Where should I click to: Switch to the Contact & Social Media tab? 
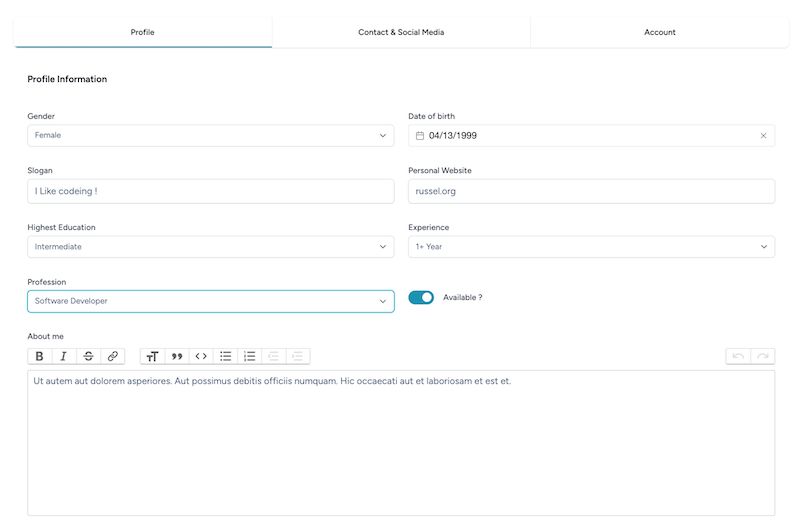click(401, 32)
